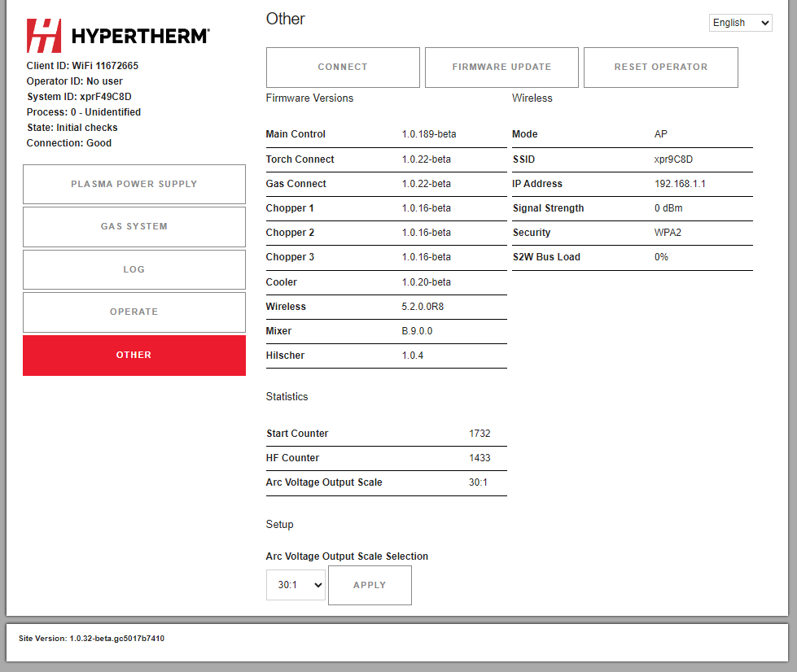Click the Start Counter value 1732
Viewport: 797px width, 672px height.
pyautogui.click(x=480, y=434)
